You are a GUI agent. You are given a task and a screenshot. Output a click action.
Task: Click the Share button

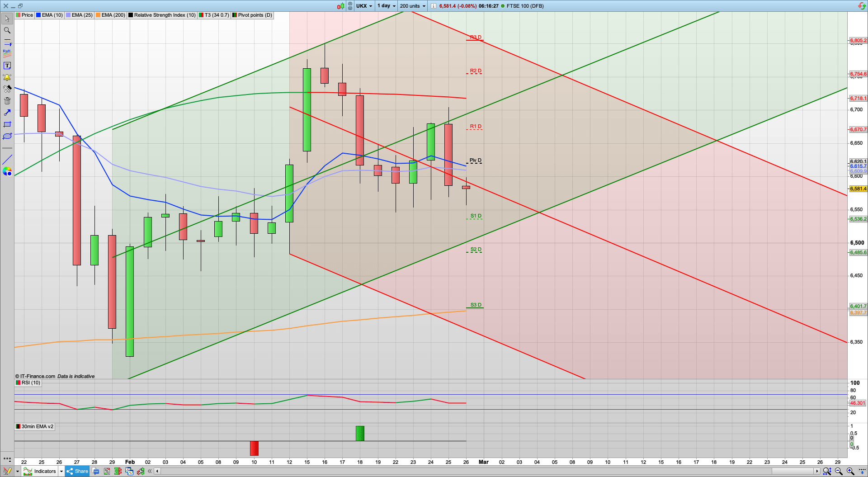click(77, 471)
